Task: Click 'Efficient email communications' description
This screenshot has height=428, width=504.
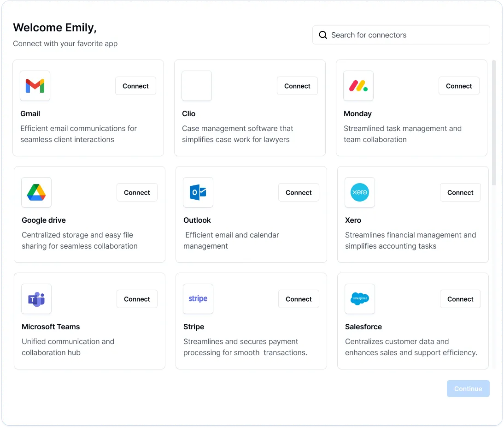Action: point(78,134)
